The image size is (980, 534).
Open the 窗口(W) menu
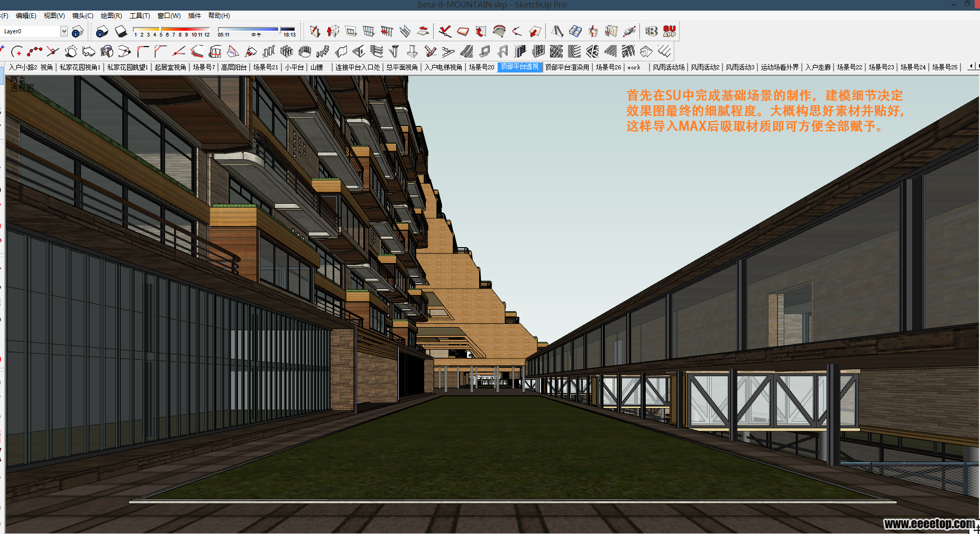[169, 16]
